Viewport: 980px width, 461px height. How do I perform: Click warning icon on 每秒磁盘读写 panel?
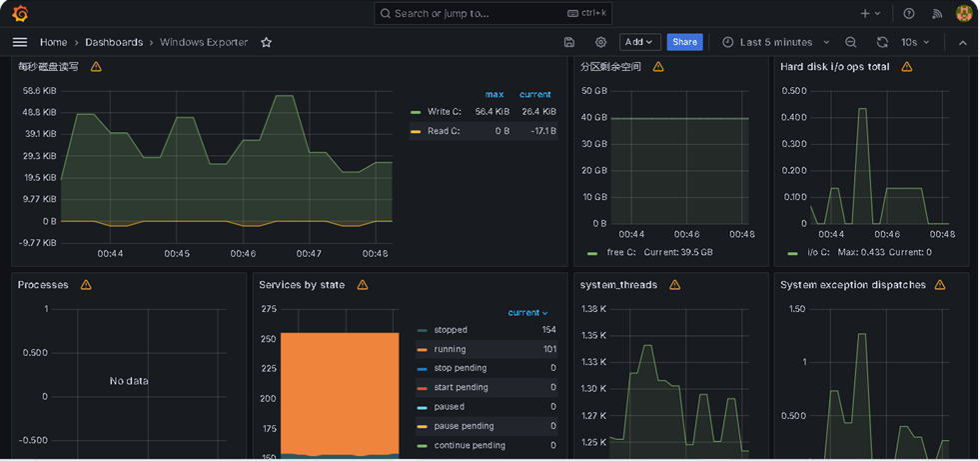tap(96, 66)
